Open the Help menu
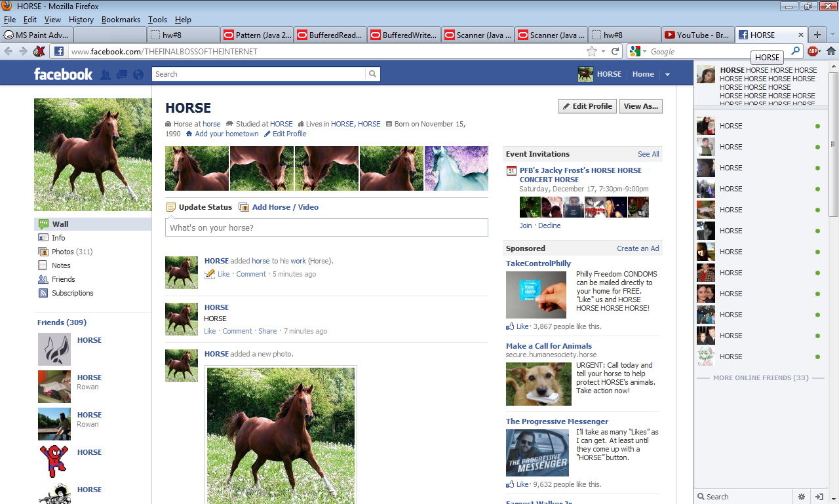 pyautogui.click(x=183, y=20)
